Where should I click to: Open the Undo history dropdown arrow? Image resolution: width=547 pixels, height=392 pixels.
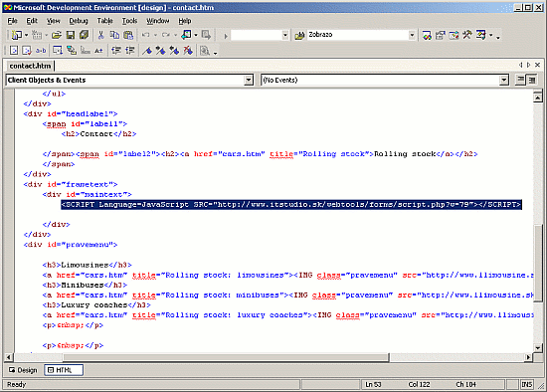155,35
